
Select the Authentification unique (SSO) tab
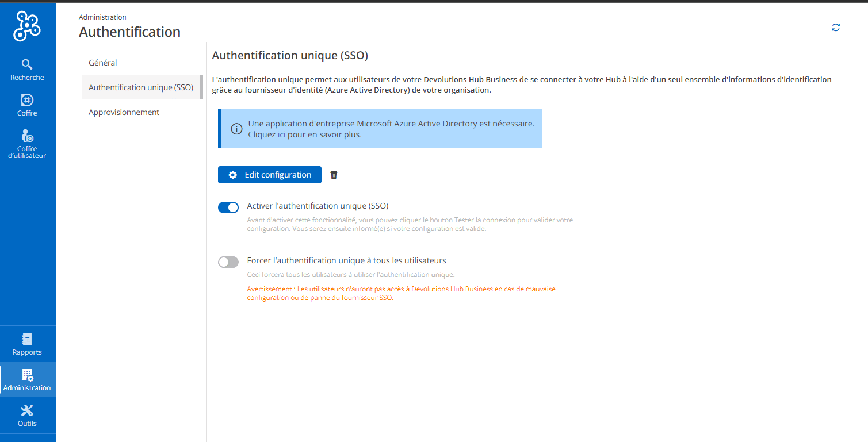point(141,87)
